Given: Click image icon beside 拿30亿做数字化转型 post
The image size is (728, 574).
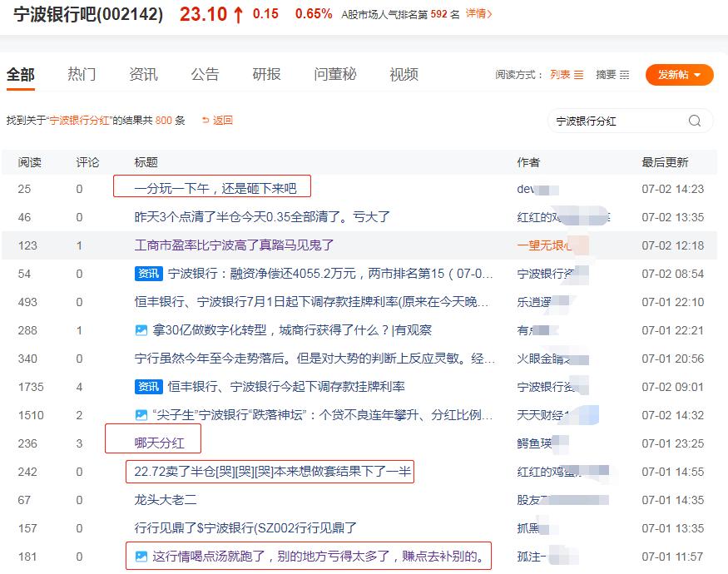Looking at the screenshot, I should pyautogui.click(x=141, y=330).
